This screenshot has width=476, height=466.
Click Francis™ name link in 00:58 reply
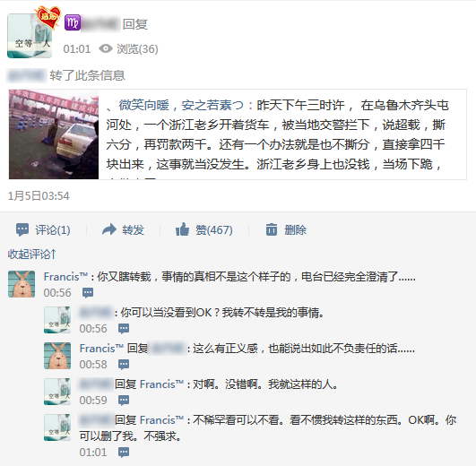101,349
